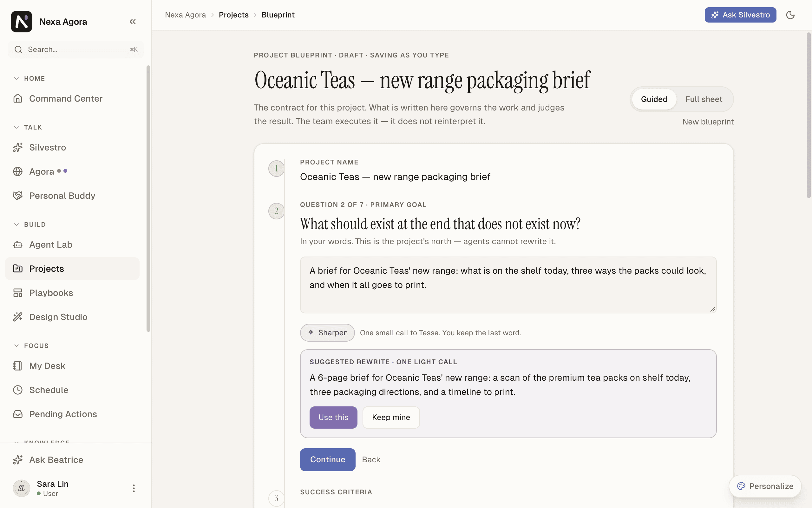The image size is (812, 508).
Task: Open Agent Lab from the sidebar
Action: pyautogui.click(x=72, y=244)
